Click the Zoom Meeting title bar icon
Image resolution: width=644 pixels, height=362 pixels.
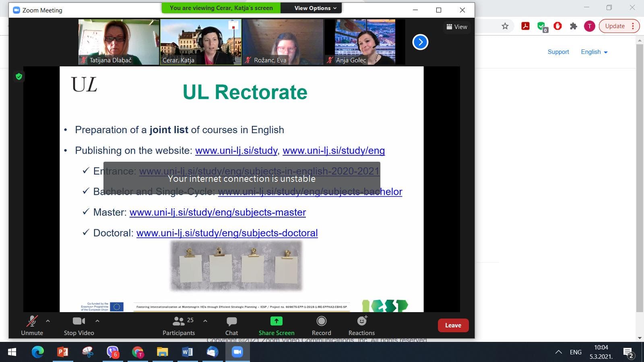click(17, 10)
